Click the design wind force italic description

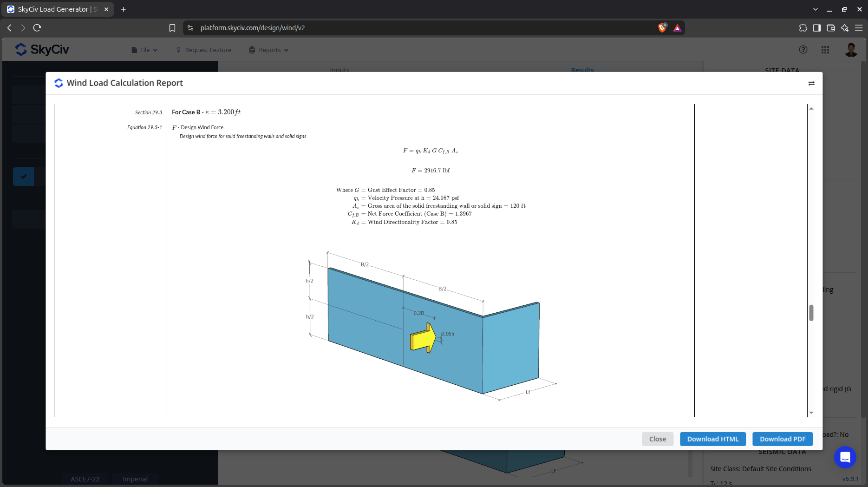243,136
